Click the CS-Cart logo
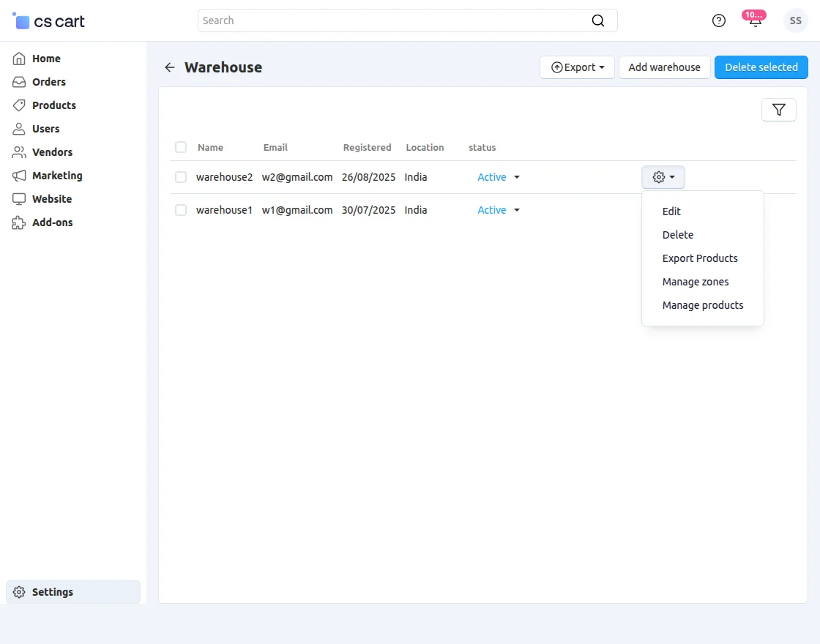The width and height of the screenshot is (820, 644). pyautogui.click(x=49, y=21)
